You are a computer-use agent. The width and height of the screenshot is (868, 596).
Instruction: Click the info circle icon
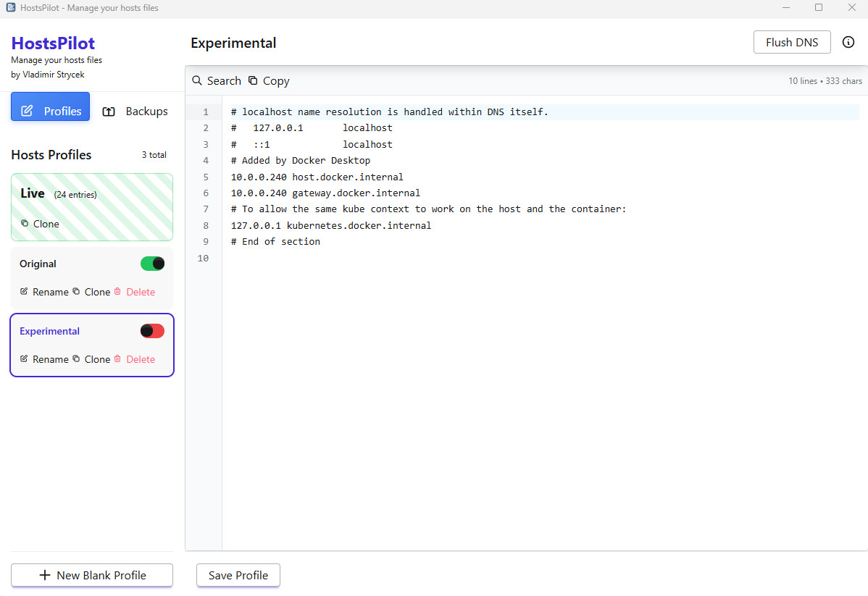pos(848,43)
